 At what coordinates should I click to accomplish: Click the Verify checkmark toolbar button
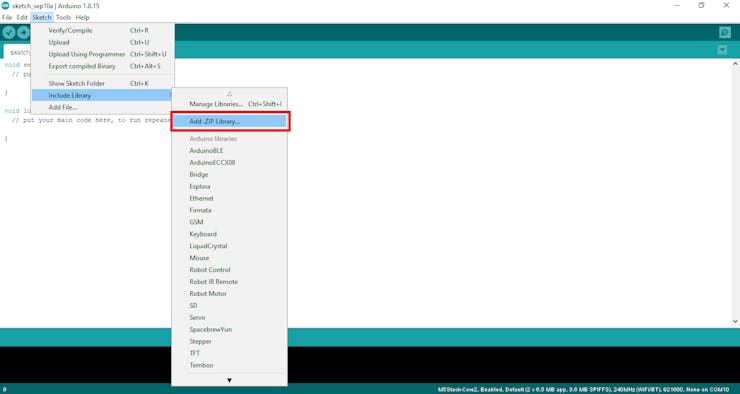(x=9, y=32)
